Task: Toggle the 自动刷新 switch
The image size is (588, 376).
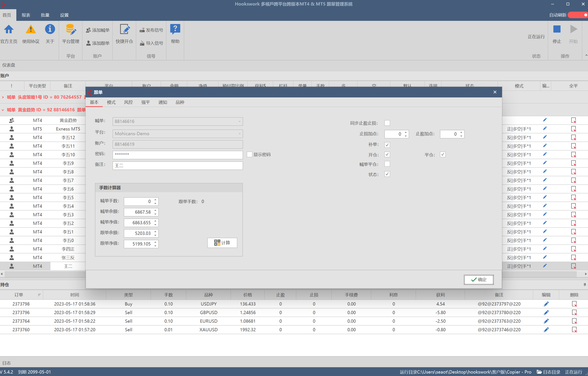Action: coord(578,15)
